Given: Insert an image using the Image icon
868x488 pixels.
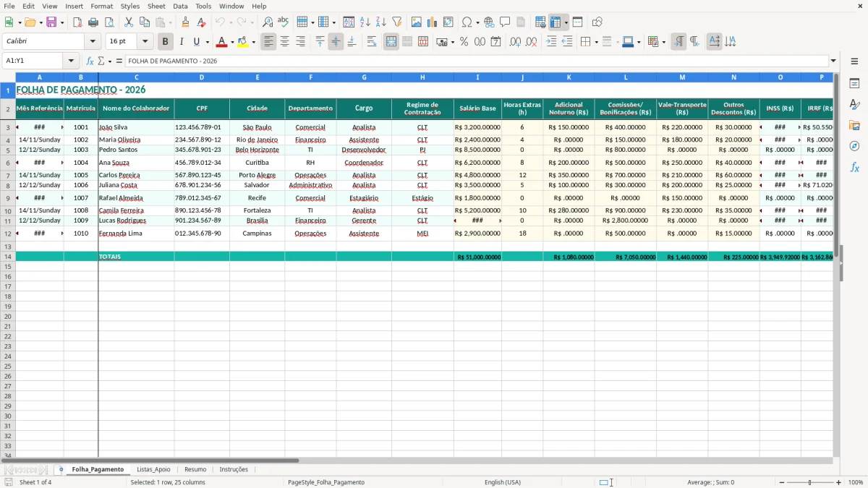Looking at the screenshot, I should coord(417,22).
